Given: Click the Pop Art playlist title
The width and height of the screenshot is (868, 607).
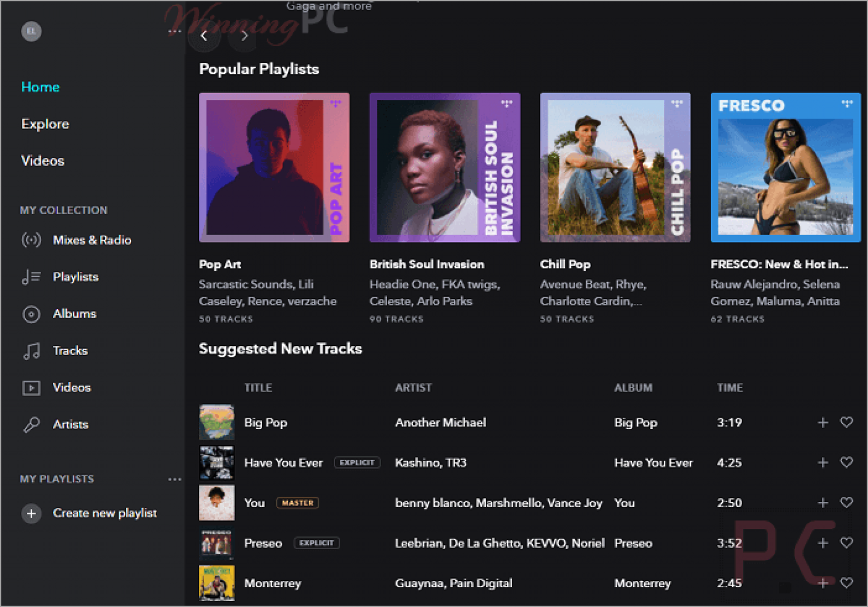Looking at the screenshot, I should tap(220, 264).
